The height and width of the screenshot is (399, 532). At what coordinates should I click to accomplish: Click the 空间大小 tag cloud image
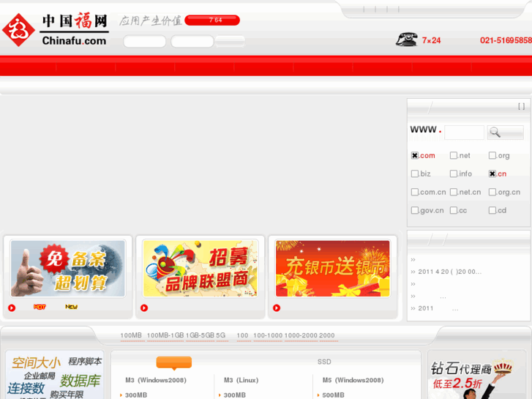point(55,376)
